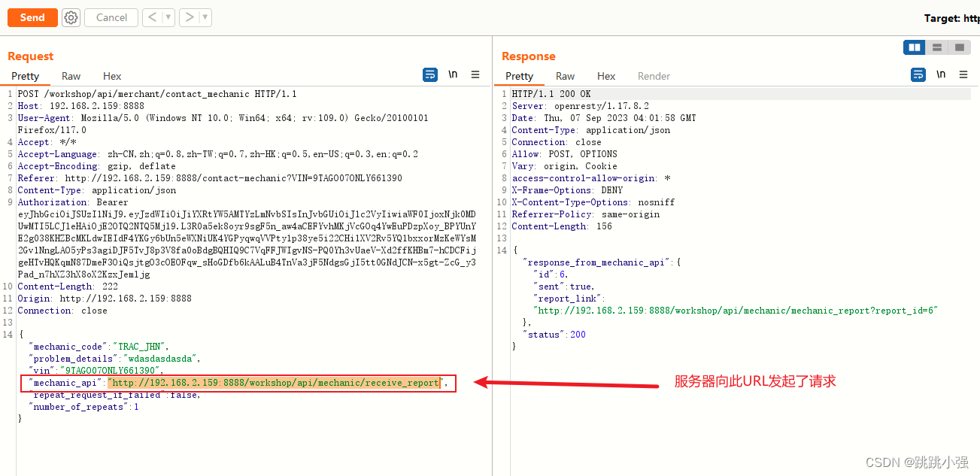Select Response Hex tab
This screenshot has width=980, height=476.
tap(606, 76)
